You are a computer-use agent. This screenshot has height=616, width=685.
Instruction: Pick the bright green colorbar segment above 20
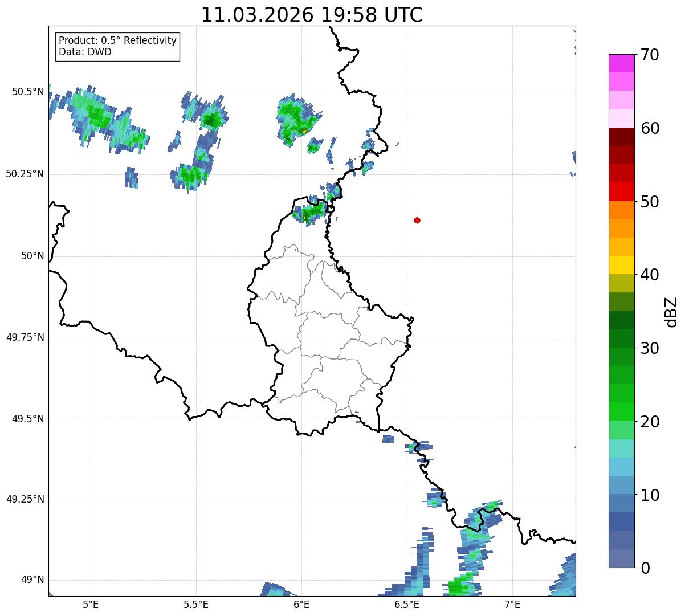click(621, 411)
